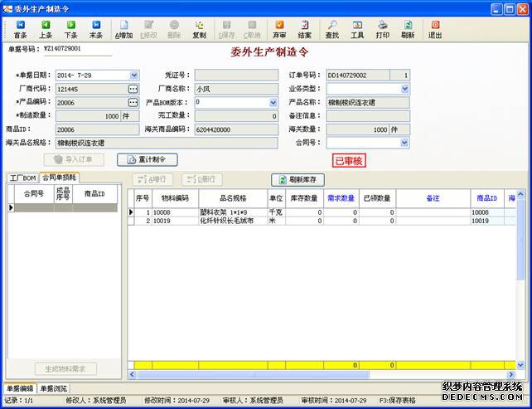Switch to the 单据浏览 bottom tab
Screen dimensions: 532x409
pyautogui.click(x=54, y=388)
